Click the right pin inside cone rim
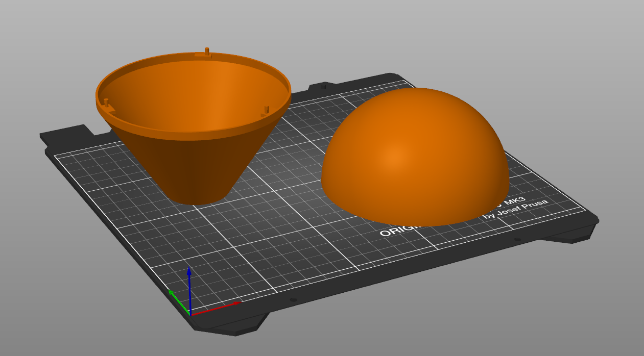 267,110
